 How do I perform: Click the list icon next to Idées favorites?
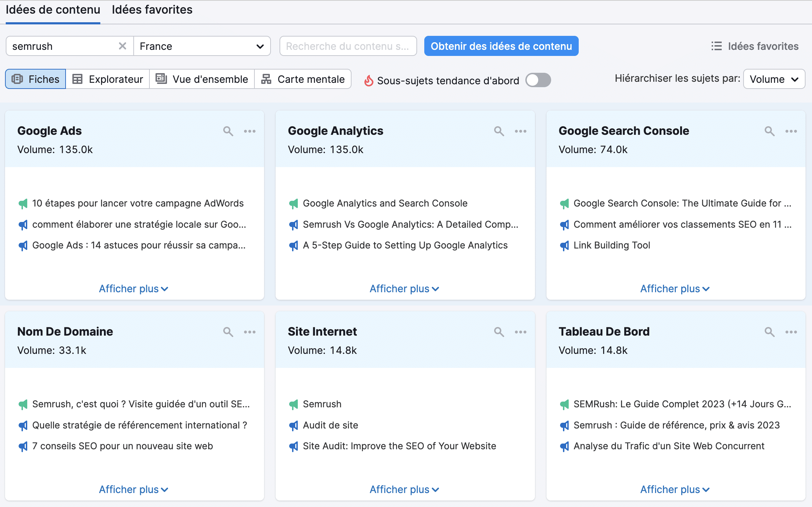[717, 46]
